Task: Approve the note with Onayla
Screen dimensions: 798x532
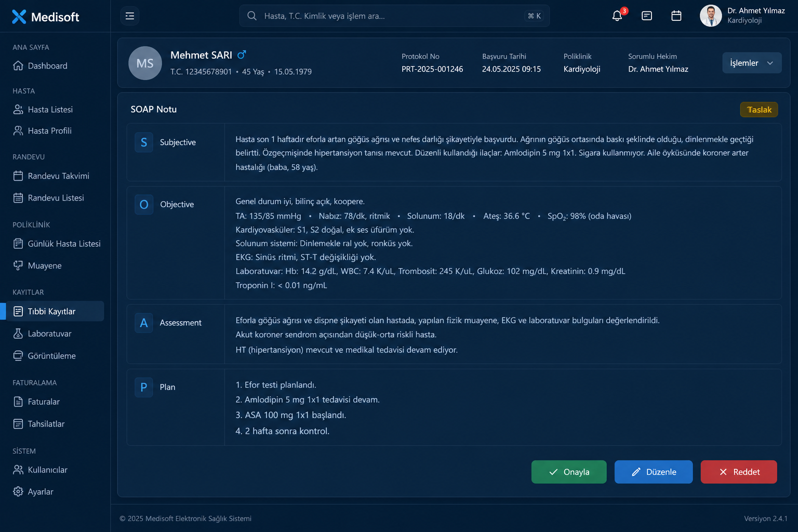Action: (569, 472)
